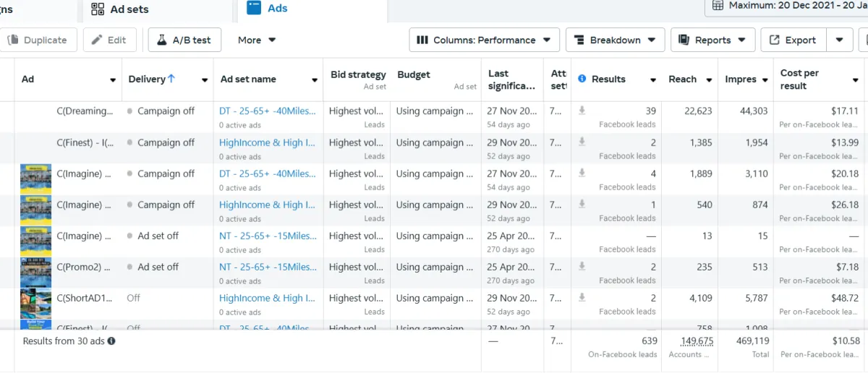Start an A/B test
The image size is (868, 373).
(184, 40)
